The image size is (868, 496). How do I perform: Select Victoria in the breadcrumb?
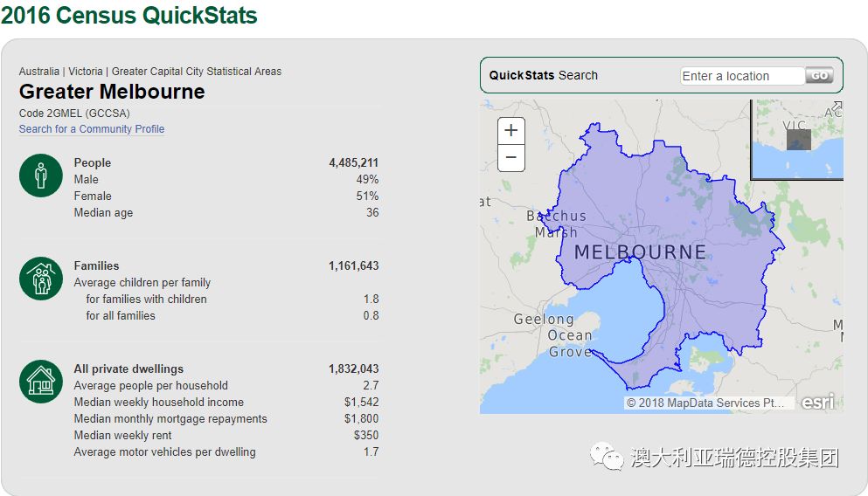pyautogui.click(x=86, y=72)
